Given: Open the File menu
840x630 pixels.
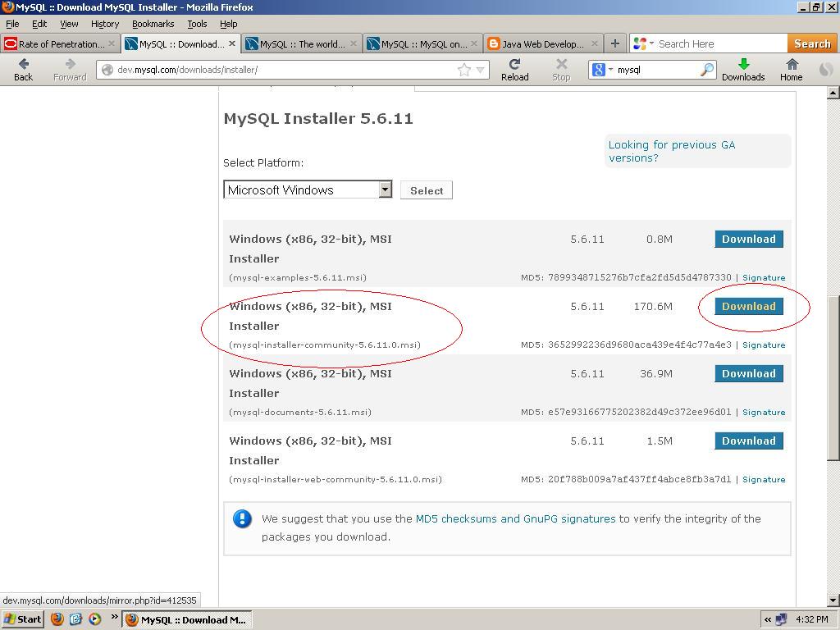Looking at the screenshot, I should tap(12, 24).
